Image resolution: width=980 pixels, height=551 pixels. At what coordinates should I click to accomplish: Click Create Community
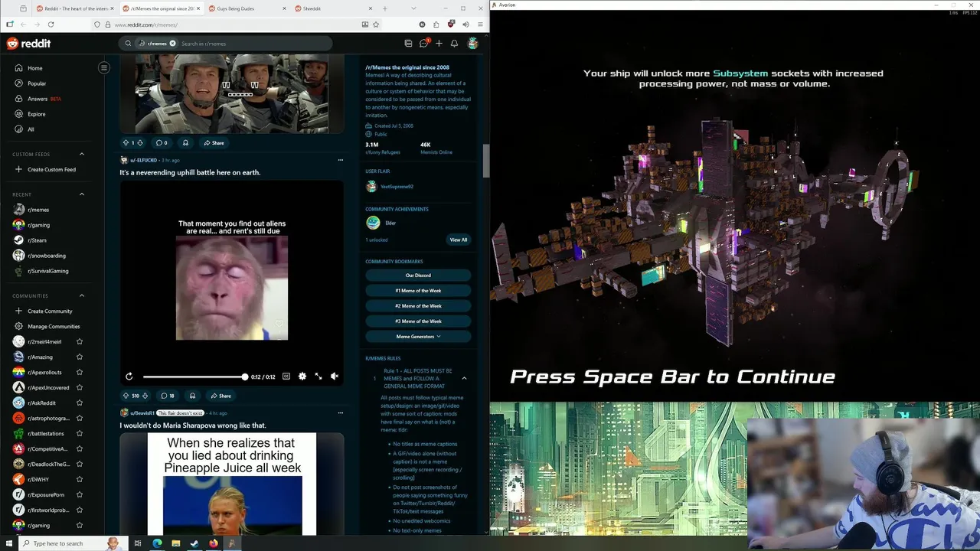coord(51,311)
